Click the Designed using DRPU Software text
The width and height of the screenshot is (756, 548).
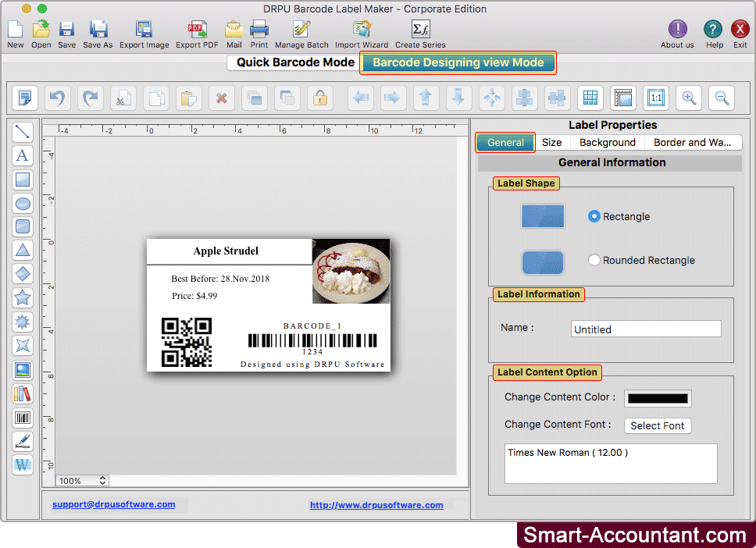[312, 365]
